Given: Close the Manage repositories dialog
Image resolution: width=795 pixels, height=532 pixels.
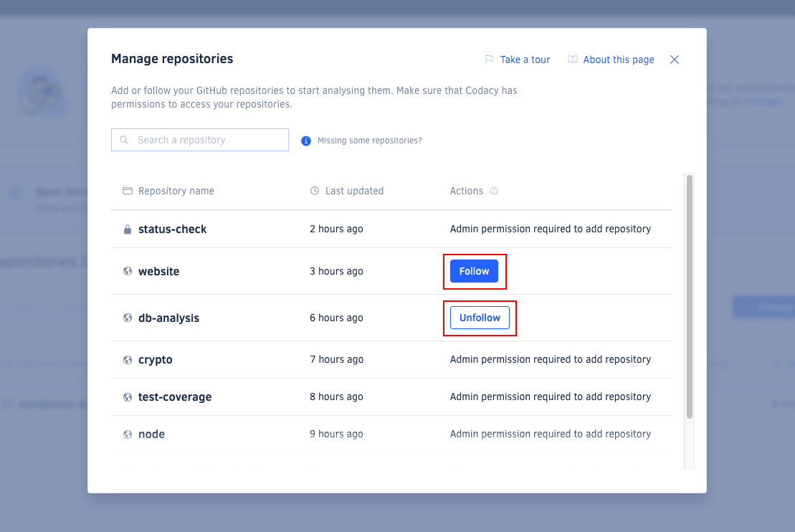Looking at the screenshot, I should (674, 60).
